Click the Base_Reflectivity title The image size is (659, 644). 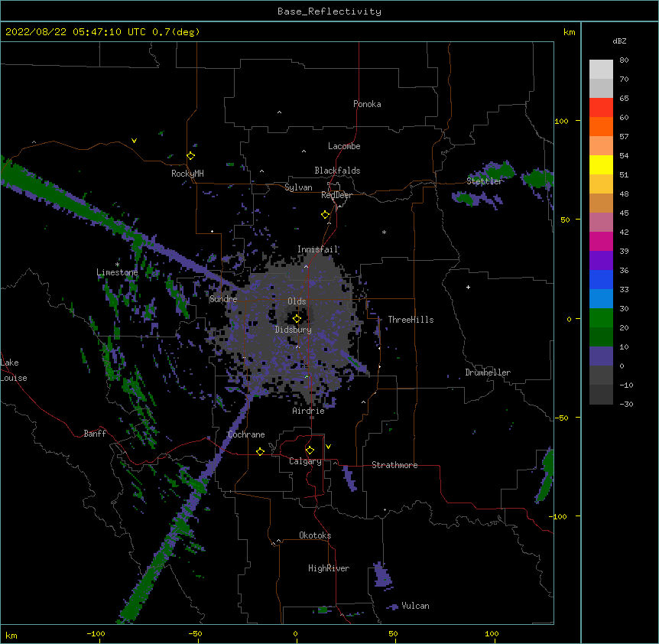click(x=329, y=11)
